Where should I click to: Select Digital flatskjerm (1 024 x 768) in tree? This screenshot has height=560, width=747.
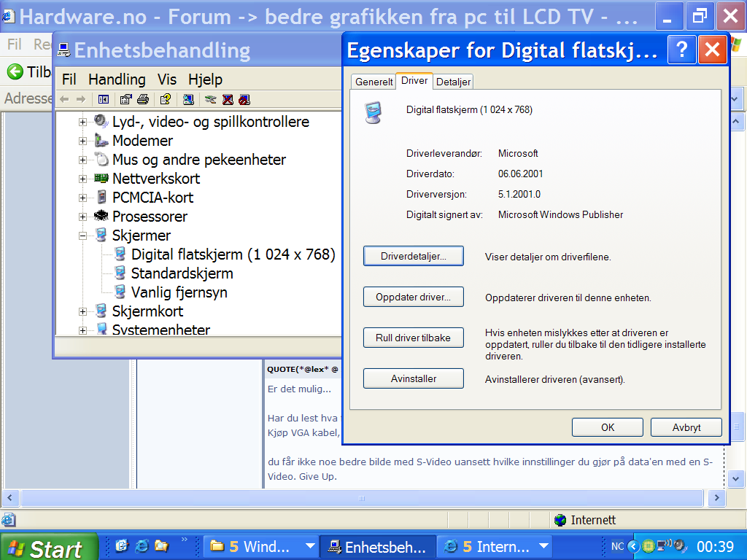233,254
